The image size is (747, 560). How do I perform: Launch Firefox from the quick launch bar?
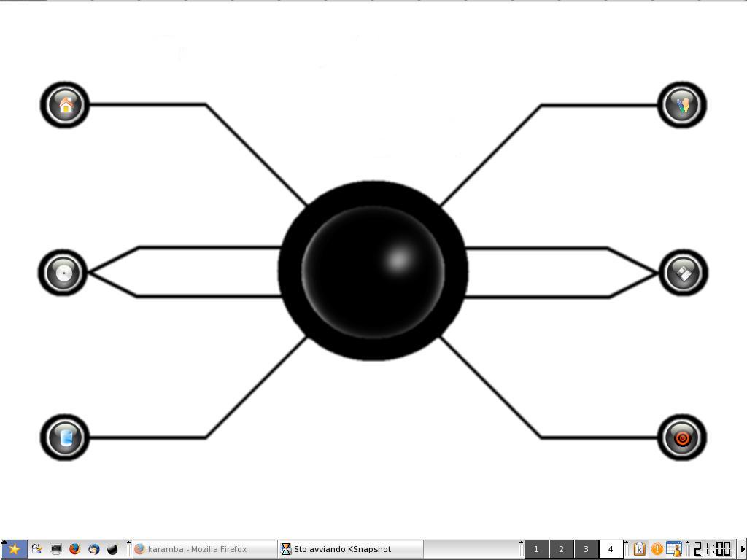click(75, 549)
